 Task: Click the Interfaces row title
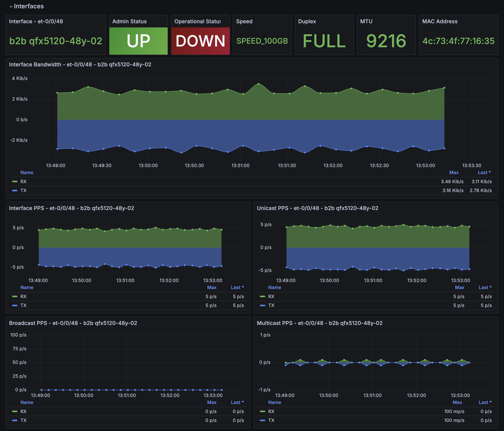point(29,6)
